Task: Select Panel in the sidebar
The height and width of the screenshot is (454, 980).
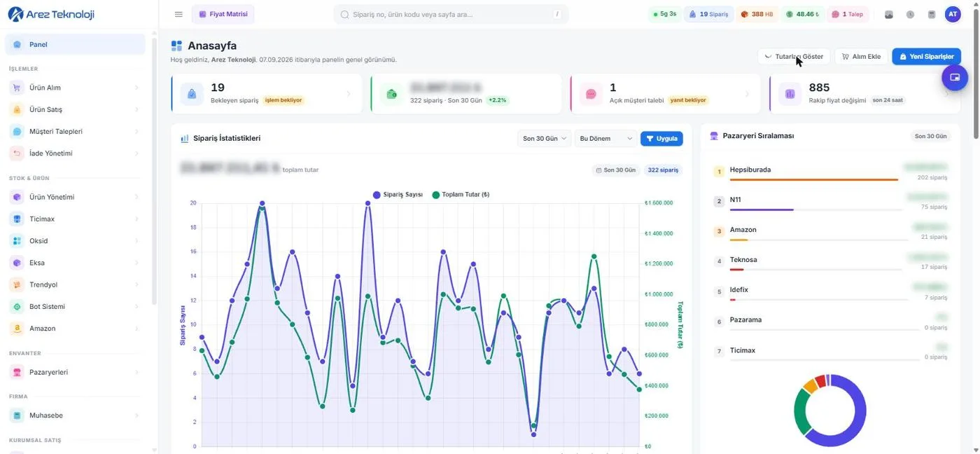Action: (76, 44)
